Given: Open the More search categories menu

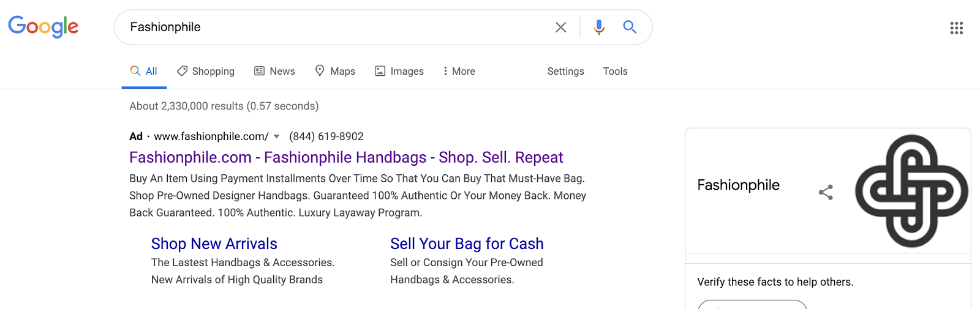Looking at the screenshot, I should tap(459, 71).
